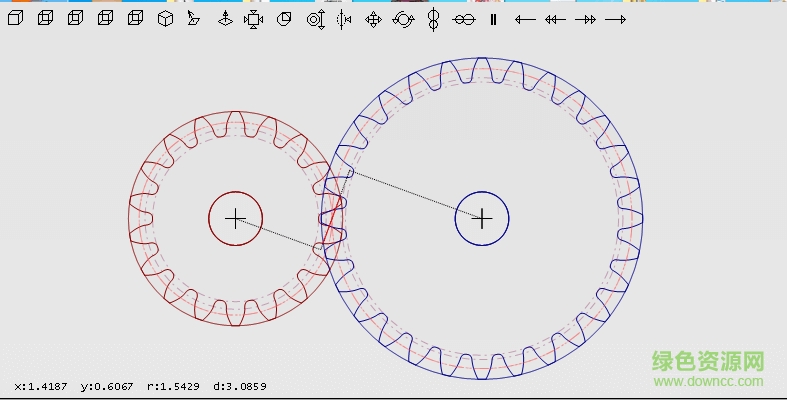The image size is (787, 400).
Task: Select the orbit rotate tool icon
Action: 403,18
